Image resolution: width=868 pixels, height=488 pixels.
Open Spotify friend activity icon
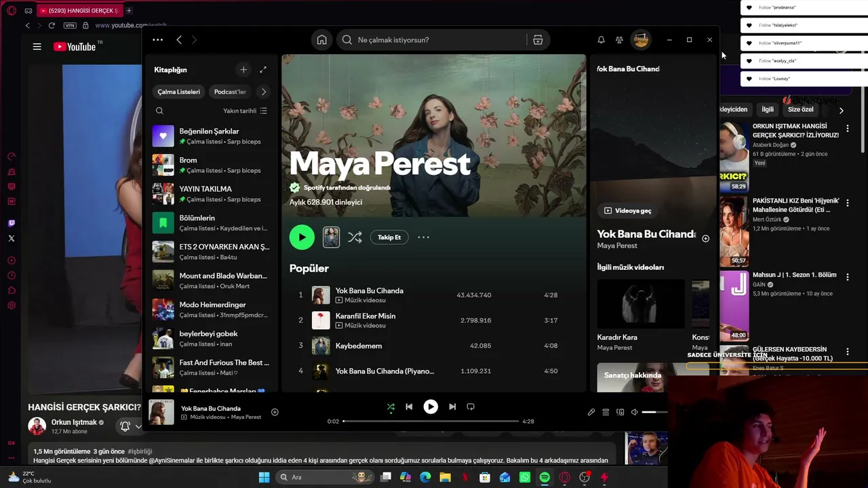click(x=619, y=40)
